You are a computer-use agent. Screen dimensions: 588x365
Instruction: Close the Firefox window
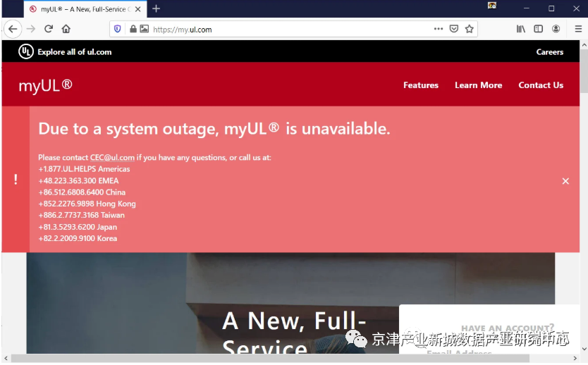pyautogui.click(x=577, y=8)
